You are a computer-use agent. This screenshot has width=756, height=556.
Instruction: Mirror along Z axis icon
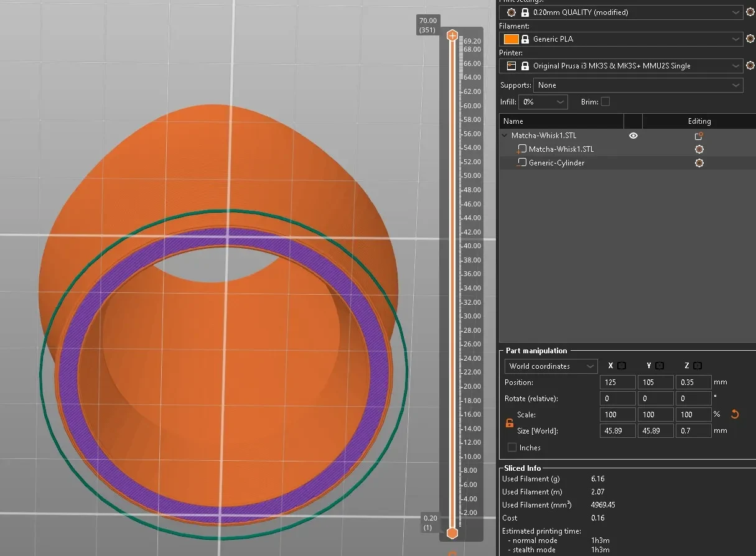698,366
